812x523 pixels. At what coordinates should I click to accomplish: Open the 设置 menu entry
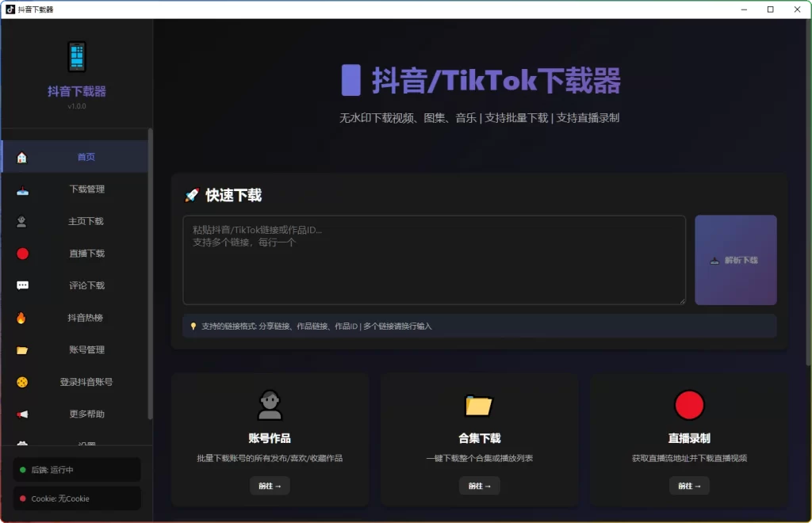86,442
